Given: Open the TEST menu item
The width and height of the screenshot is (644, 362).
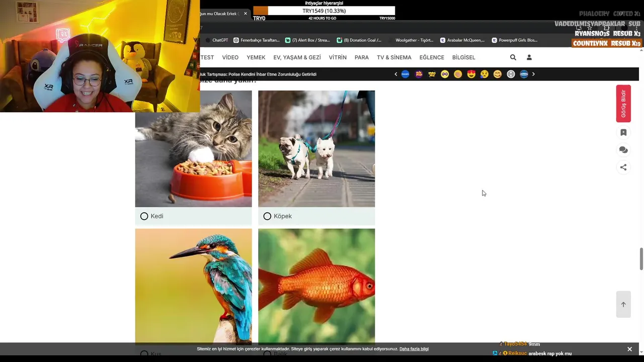Looking at the screenshot, I should (207, 57).
